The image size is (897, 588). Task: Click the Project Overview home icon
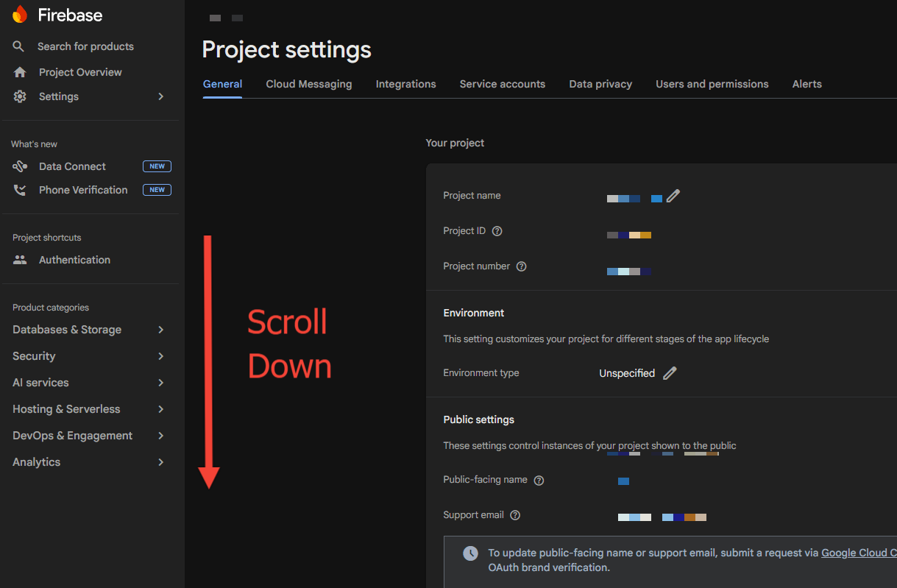[20, 72]
